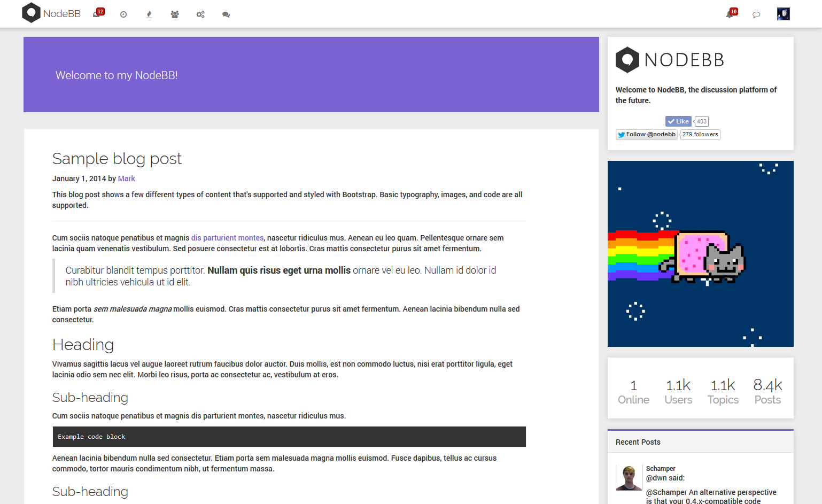Click the Like button showing 403 likes

pyautogui.click(x=678, y=121)
